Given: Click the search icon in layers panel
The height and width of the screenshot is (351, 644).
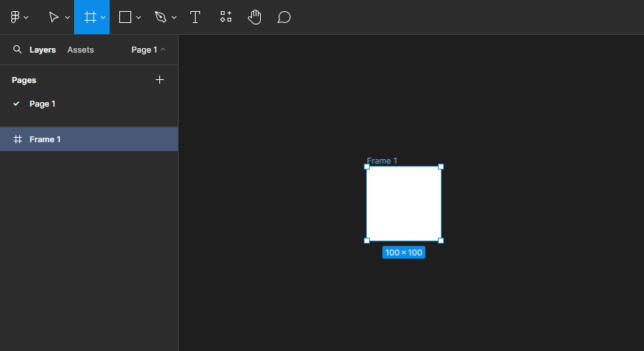Looking at the screenshot, I should click(x=17, y=50).
